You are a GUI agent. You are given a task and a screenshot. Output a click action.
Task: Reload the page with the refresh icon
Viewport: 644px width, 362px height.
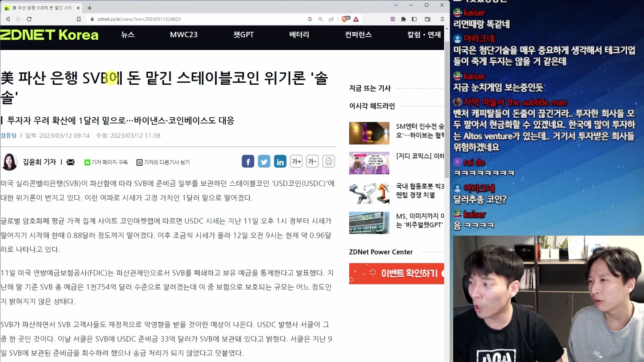tap(29, 19)
